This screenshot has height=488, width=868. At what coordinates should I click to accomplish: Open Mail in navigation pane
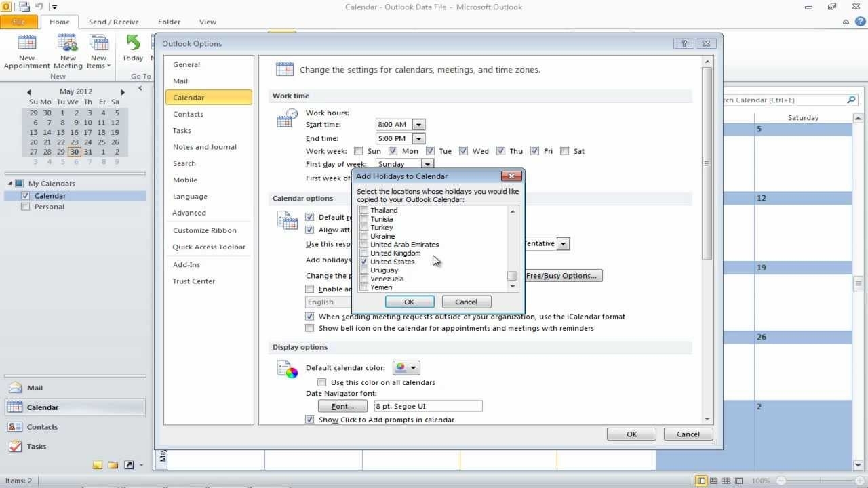click(75, 388)
